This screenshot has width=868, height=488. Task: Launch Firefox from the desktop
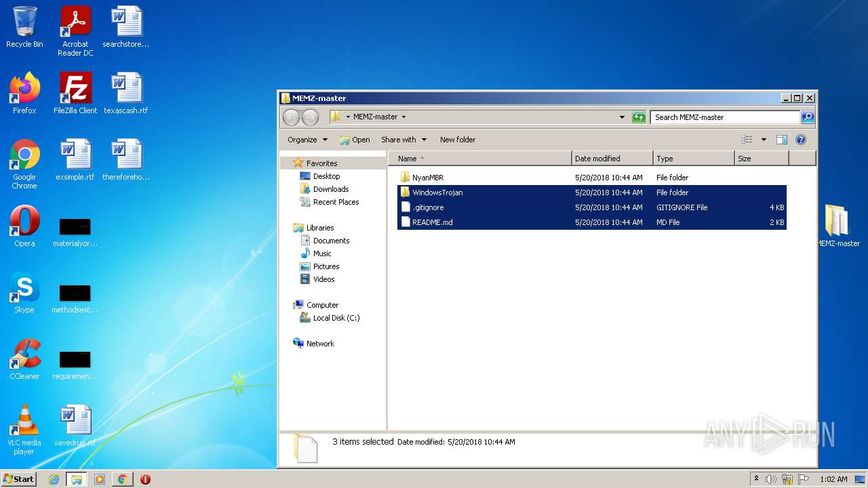[x=24, y=94]
